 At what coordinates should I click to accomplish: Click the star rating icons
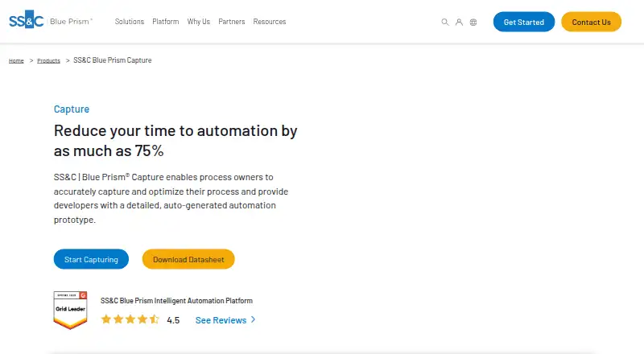pos(130,319)
